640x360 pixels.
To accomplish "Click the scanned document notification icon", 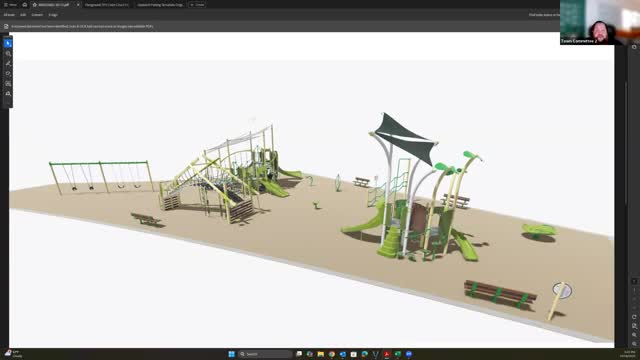I will tap(6, 26).
